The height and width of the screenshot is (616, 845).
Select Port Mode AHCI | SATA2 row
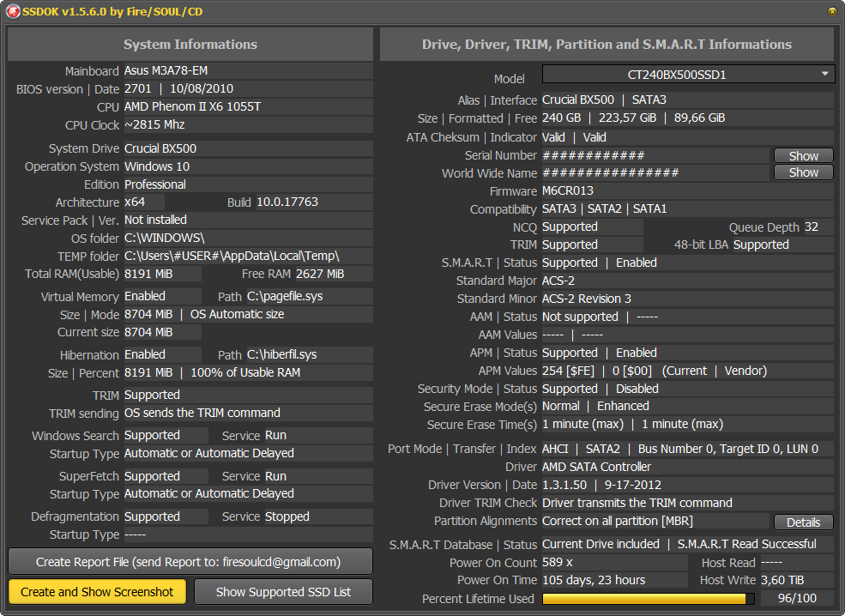click(x=688, y=449)
